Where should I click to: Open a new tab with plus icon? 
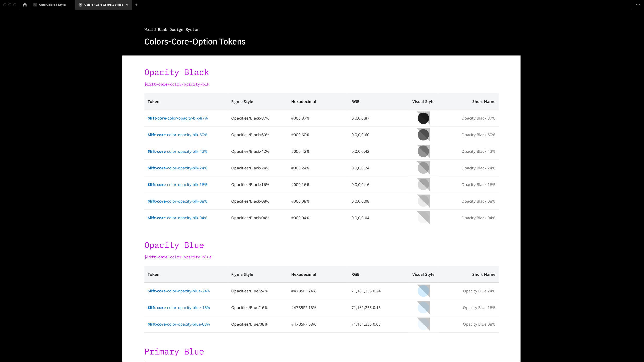point(136,5)
